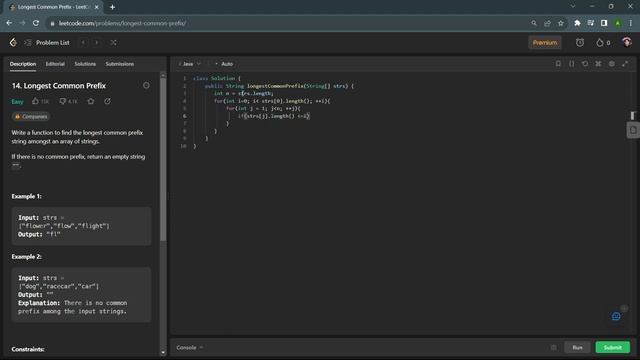Expand editor to full screen
640x360 pixels.
point(625,64)
